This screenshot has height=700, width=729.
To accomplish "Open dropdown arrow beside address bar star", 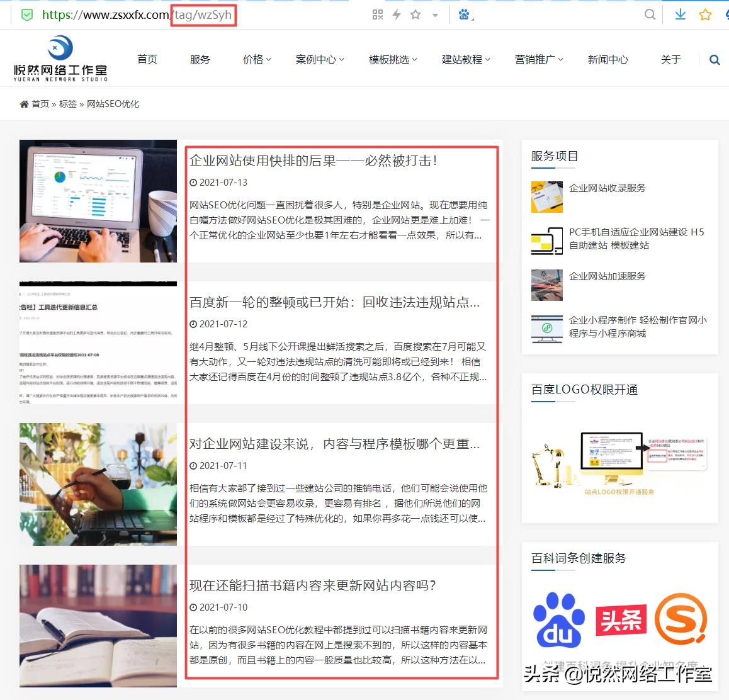I will tap(435, 15).
